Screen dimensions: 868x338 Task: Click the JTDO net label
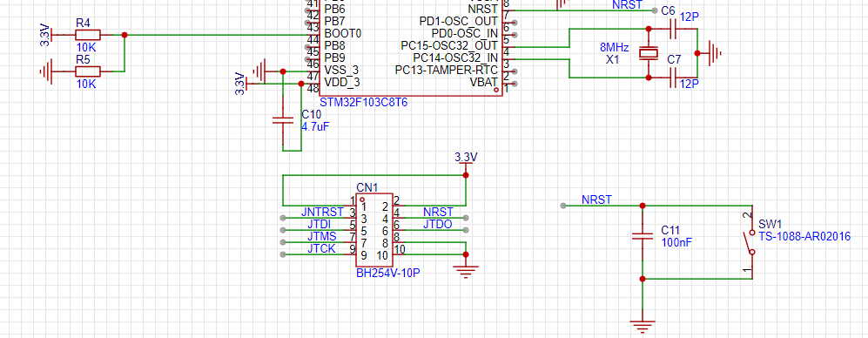(x=437, y=224)
